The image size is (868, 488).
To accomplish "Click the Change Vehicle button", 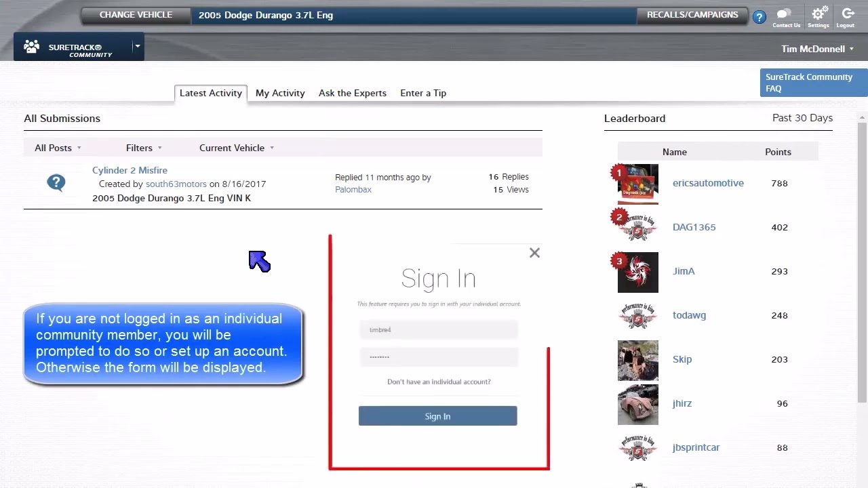I will click(136, 15).
